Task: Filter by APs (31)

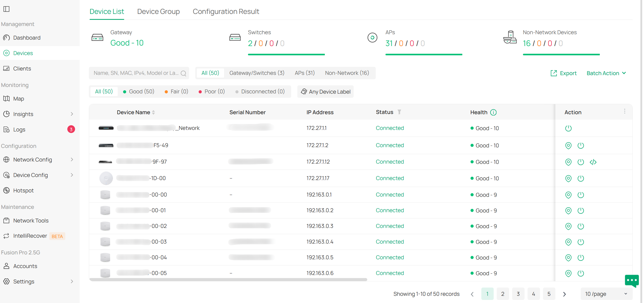Action: (x=304, y=73)
